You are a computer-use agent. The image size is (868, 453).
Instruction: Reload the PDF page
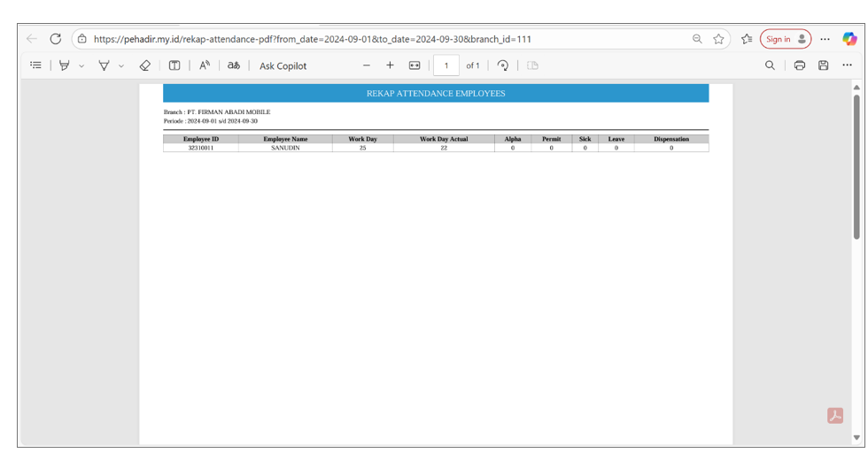[55, 39]
